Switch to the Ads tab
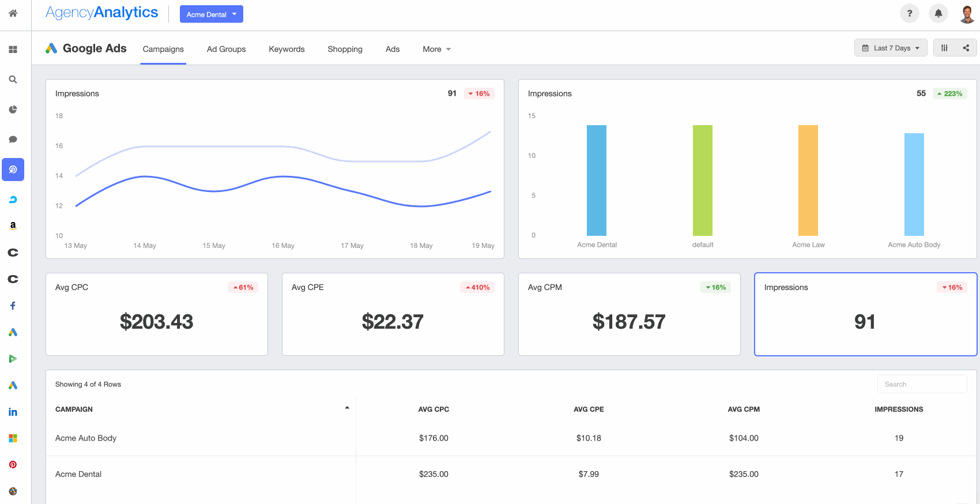This screenshot has width=980, height=504. point(393,49)
